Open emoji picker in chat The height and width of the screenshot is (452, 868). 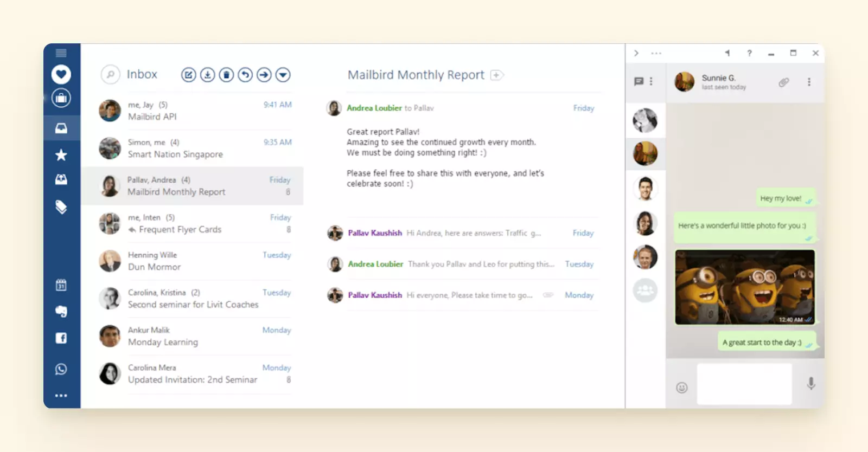point(682,388)
